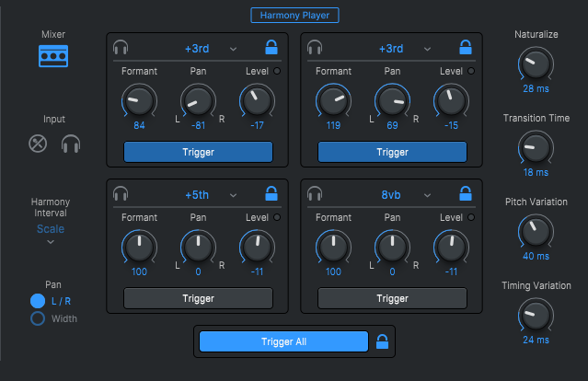Click Level knob showing -17
588x381 pixels.
pos(258,100)
